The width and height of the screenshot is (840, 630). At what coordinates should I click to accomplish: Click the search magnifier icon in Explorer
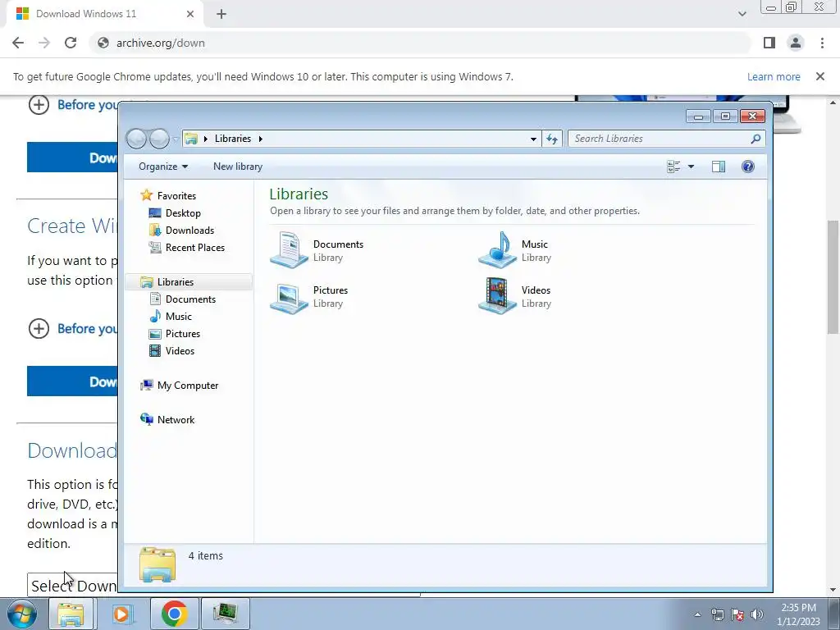coord(756,139)
